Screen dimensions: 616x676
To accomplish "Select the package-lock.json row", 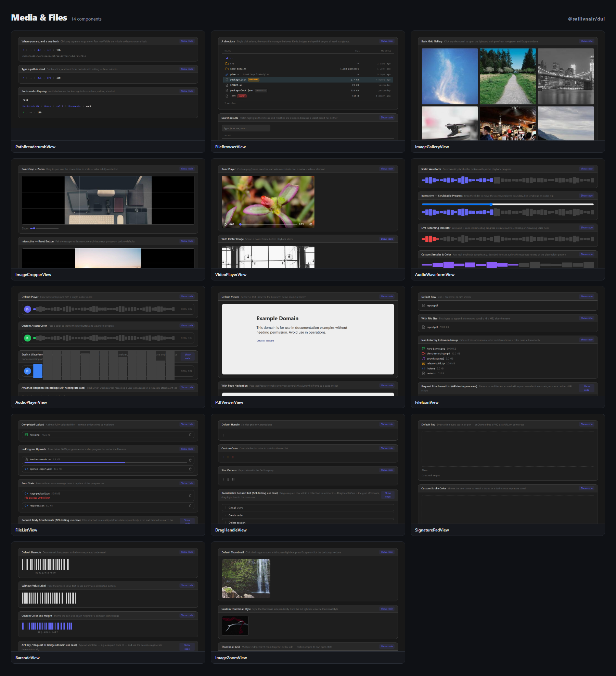I will click(308, 90).
